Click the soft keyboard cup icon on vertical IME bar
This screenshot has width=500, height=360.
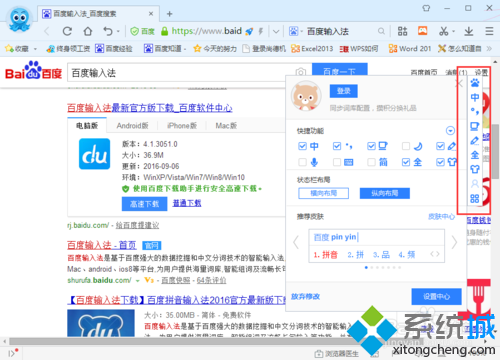point(475,126)
